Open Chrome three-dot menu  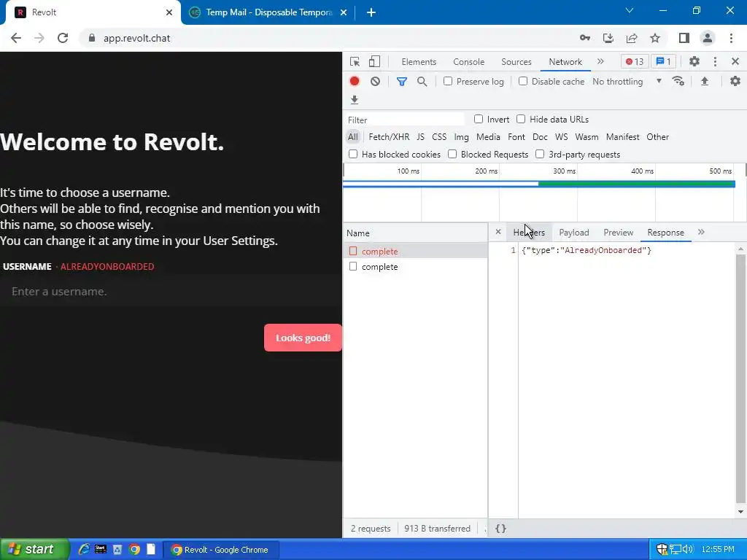pyautogui.click(x=731, y=38)
